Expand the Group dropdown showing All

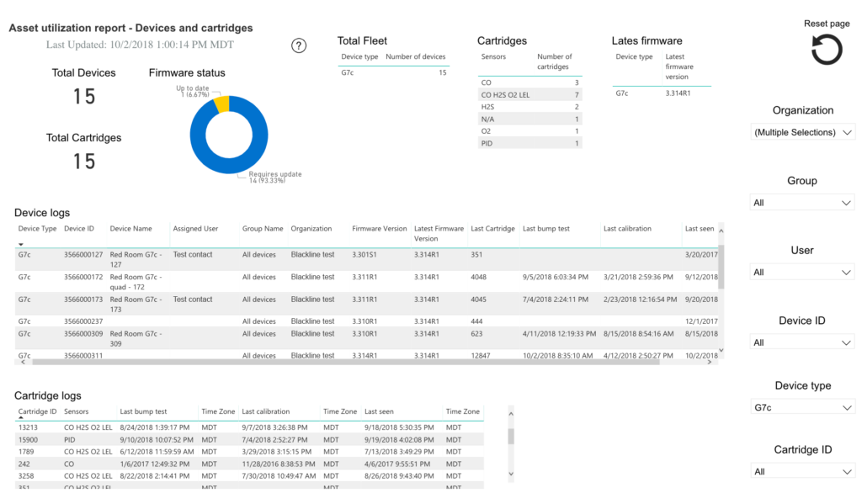click(x=801, y=202)
